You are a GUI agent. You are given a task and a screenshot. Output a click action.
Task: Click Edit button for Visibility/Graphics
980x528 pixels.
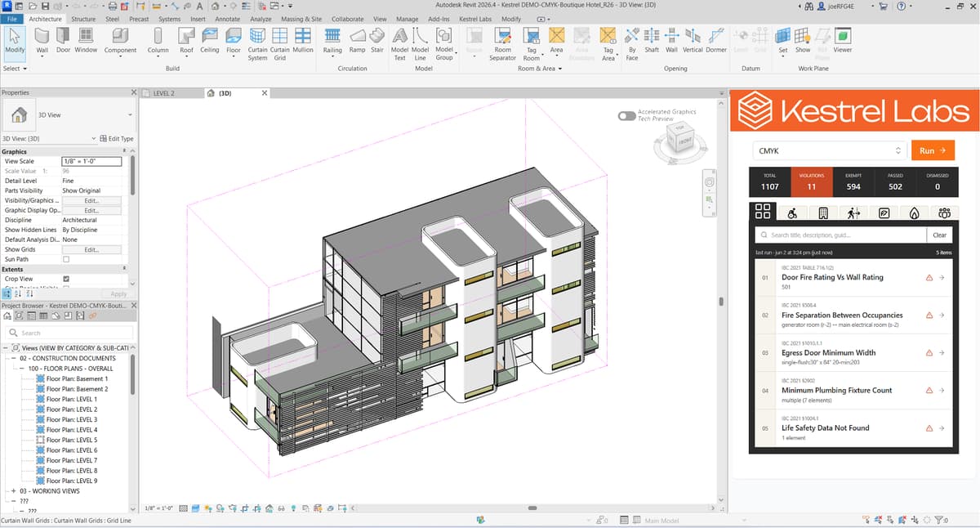coord(91,200)
